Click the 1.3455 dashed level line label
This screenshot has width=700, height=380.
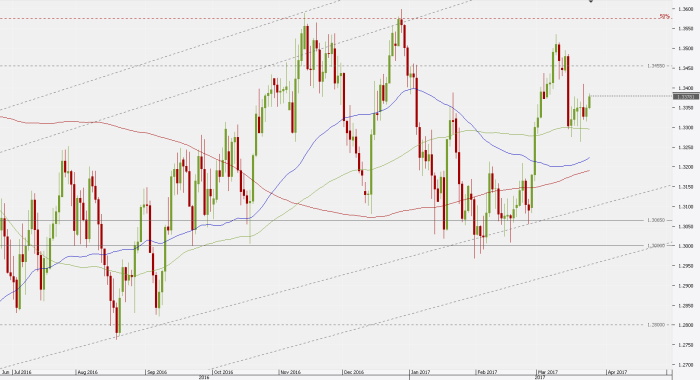pos(656,66)
